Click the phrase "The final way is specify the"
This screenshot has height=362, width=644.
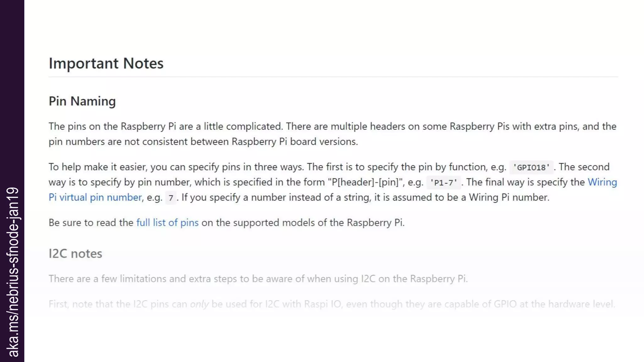pos(525,182)
